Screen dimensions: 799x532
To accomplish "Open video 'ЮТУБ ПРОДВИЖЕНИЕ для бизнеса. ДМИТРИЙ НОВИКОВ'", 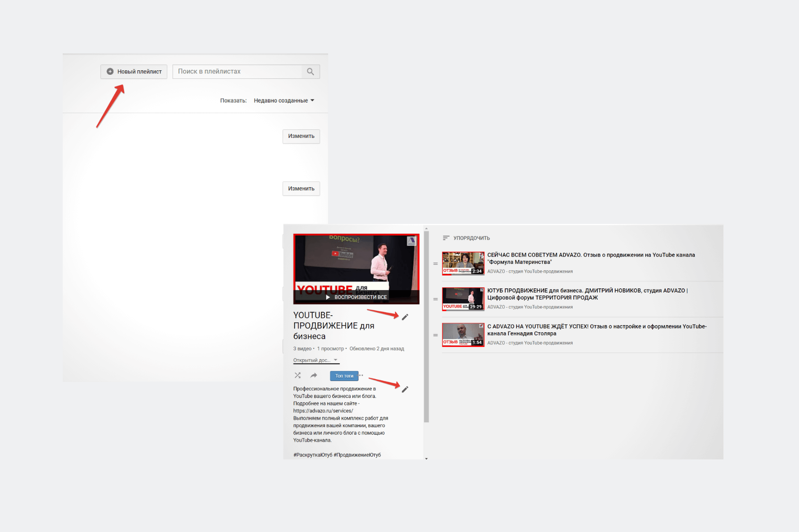I will pyautogui.click(x=588, y=294).
